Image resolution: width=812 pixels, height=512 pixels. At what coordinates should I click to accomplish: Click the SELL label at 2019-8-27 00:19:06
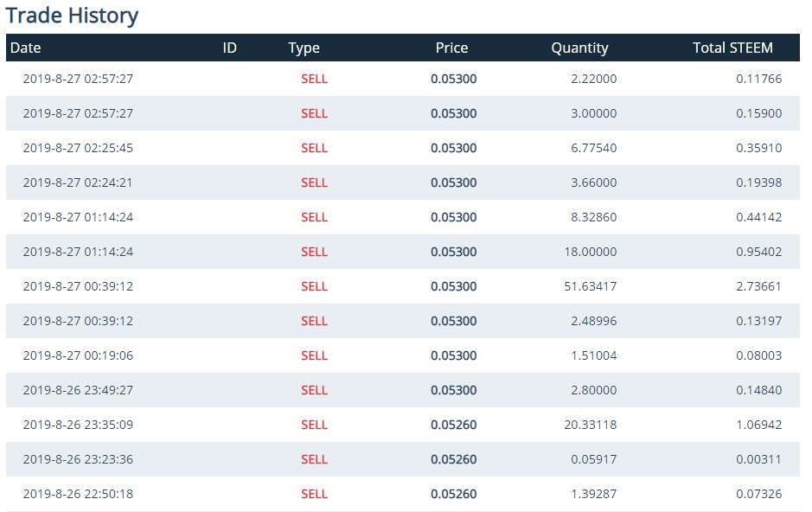point(315,355)
